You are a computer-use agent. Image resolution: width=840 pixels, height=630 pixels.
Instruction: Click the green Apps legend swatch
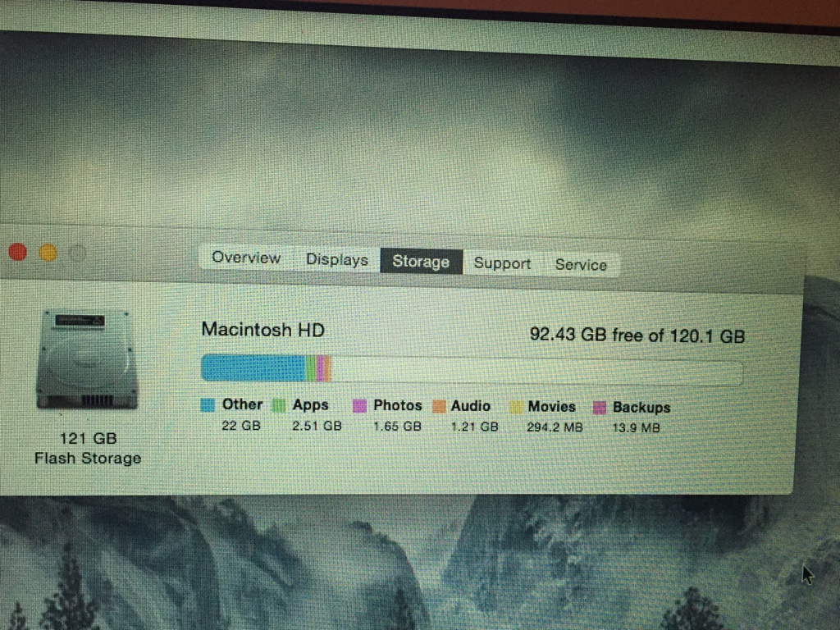click(x=279, y=405)
